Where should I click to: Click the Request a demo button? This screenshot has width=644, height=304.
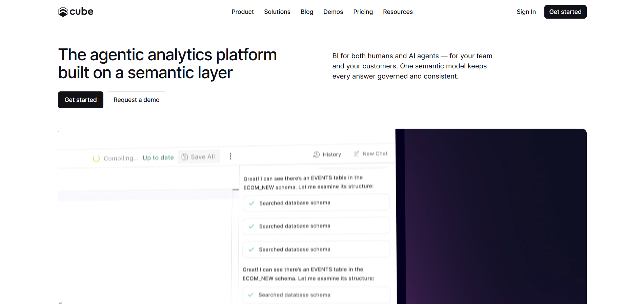tap(136, 100)
